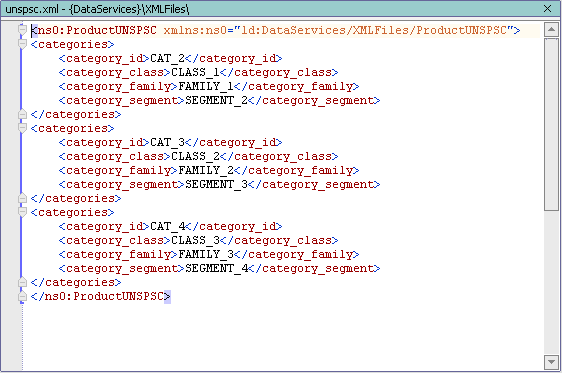Click the xmlns:ns0 attribute name
Viewport: 562px width, 373px height.
coord(195,30)
